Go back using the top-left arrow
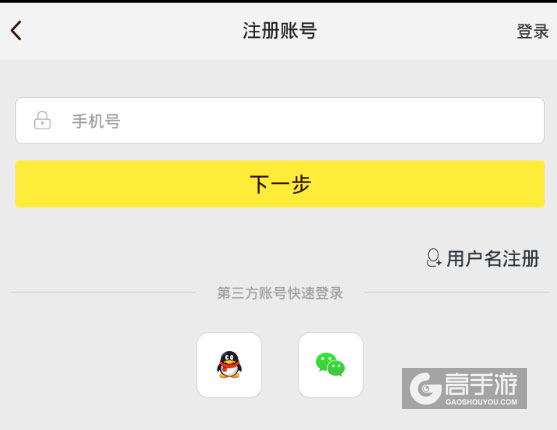 point(16,31)
